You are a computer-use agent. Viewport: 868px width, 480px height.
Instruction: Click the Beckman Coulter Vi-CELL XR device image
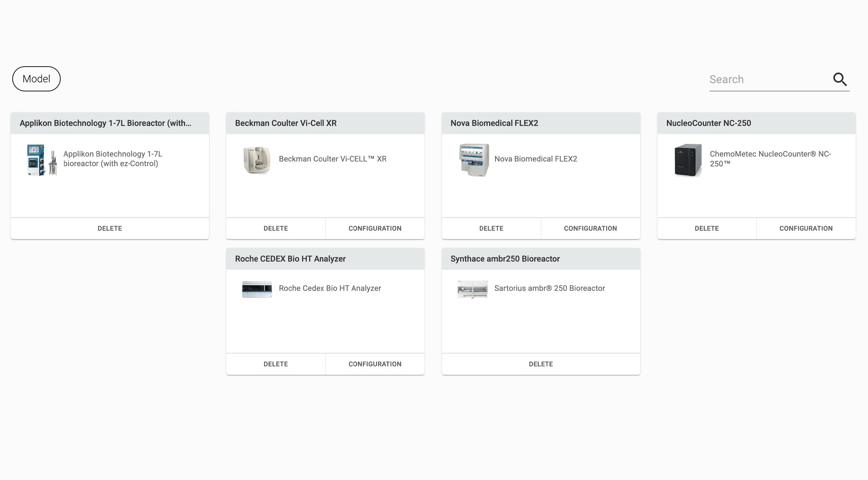257,160
